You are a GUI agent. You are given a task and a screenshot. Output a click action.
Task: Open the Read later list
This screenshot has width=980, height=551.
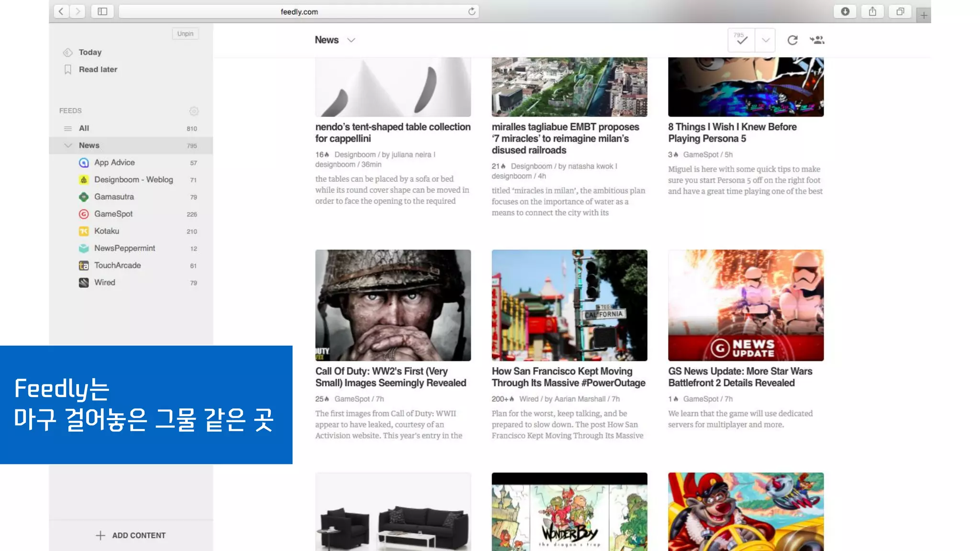click(x=98, y=69)
